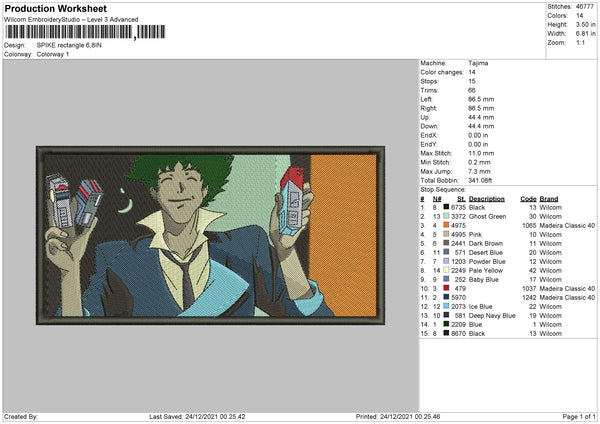Pick the Dark Brown thread swatch

coord(446,243)
